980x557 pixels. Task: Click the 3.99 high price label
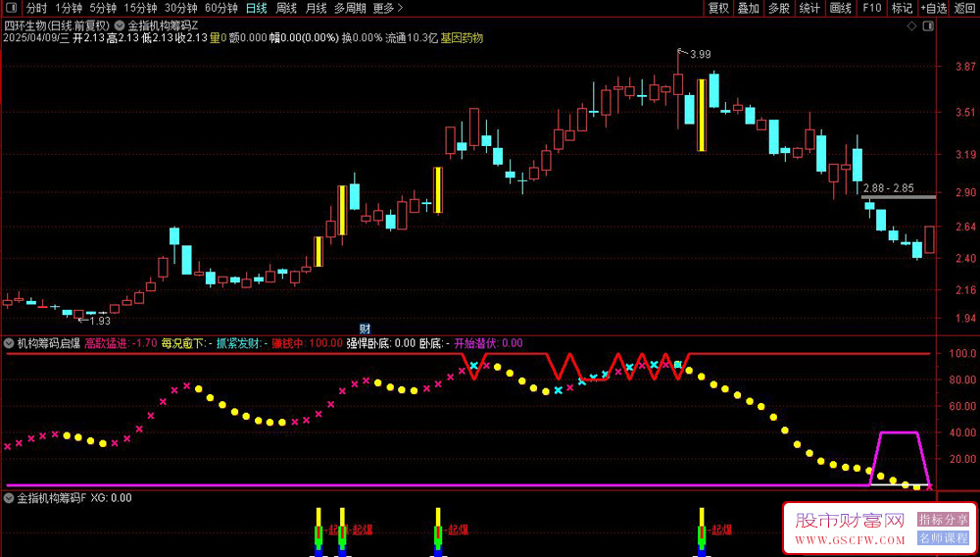[700, 54]
